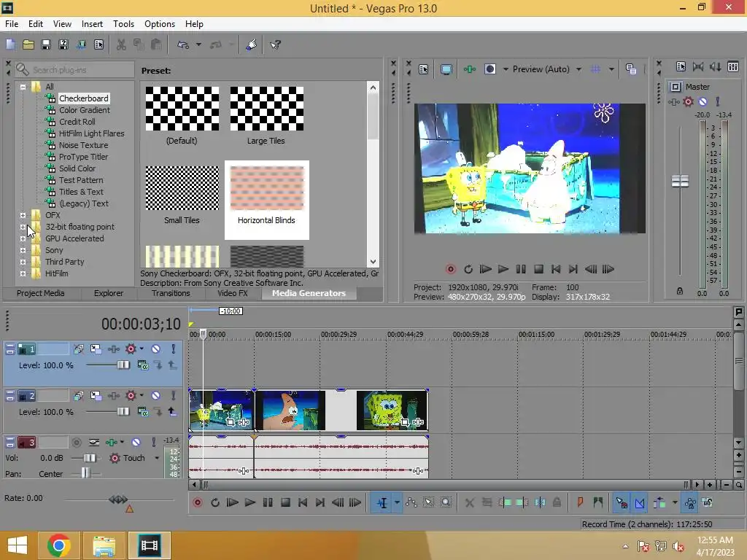Expand the HitFilm folder
747x560 pixels.
click(23, 273)
